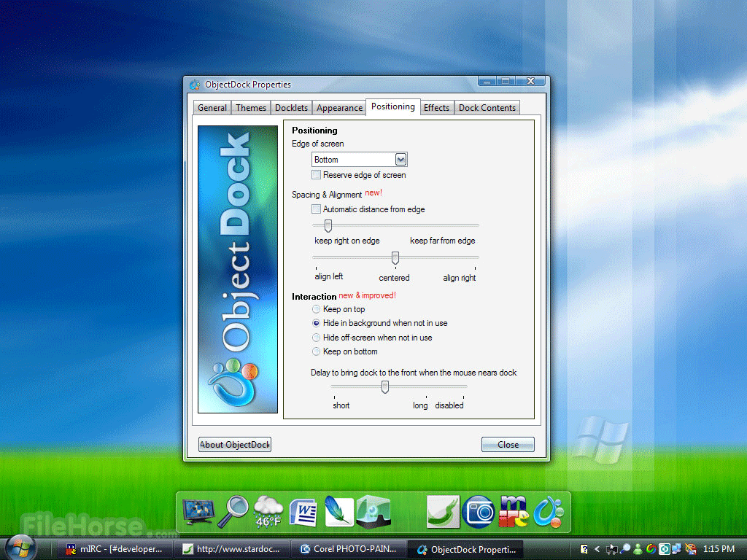The width and height of the screenshot is (747, 560).
Task: Open the Windows Start orb
Action: (20, 548)
